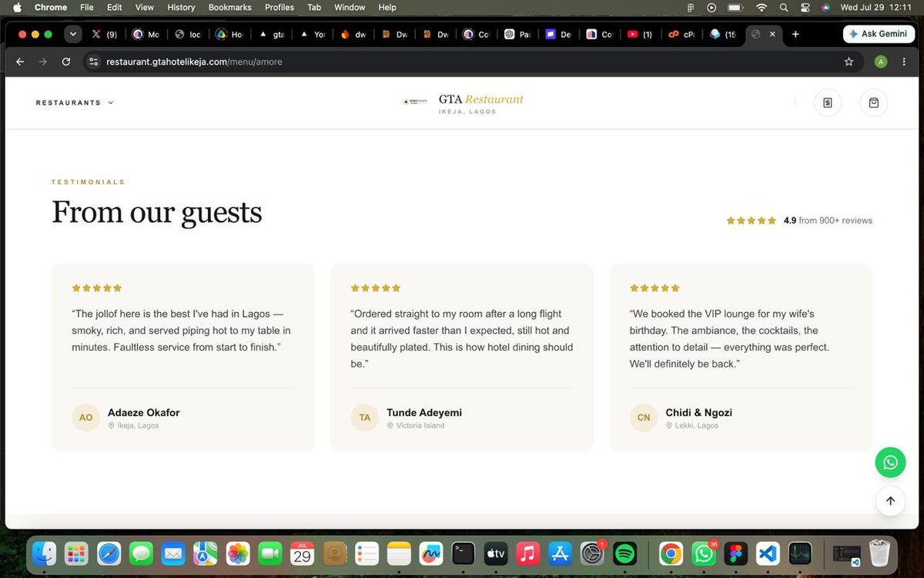The image size is (924, 578).
Task: Open the Profiles menu
Action: pos(280,7)
